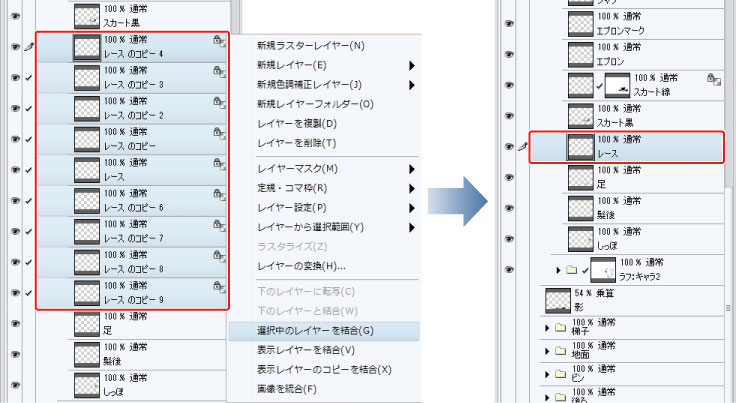Click folder icon of 梯子 layer folder

[560, 327]
